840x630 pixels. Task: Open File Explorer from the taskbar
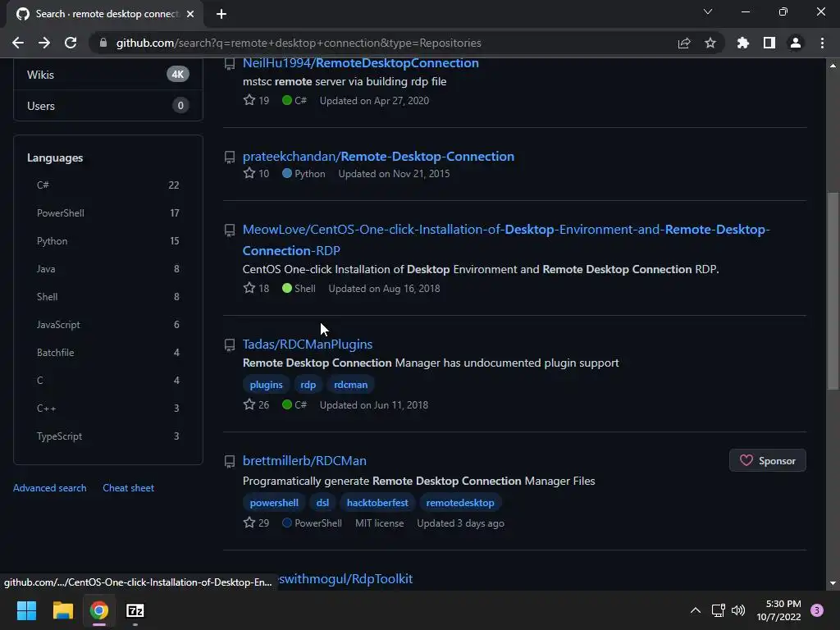(62, 610)
